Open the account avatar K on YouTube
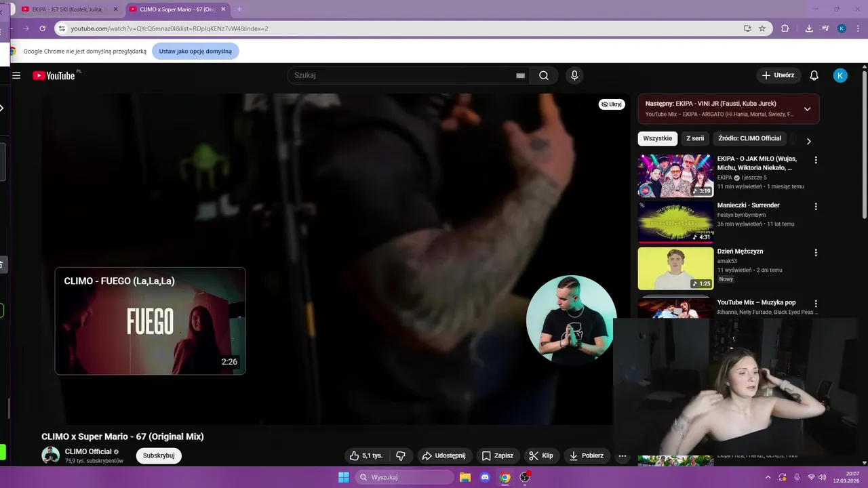The width and height of the screenshot is (868, 488). (x=840, y=75)
